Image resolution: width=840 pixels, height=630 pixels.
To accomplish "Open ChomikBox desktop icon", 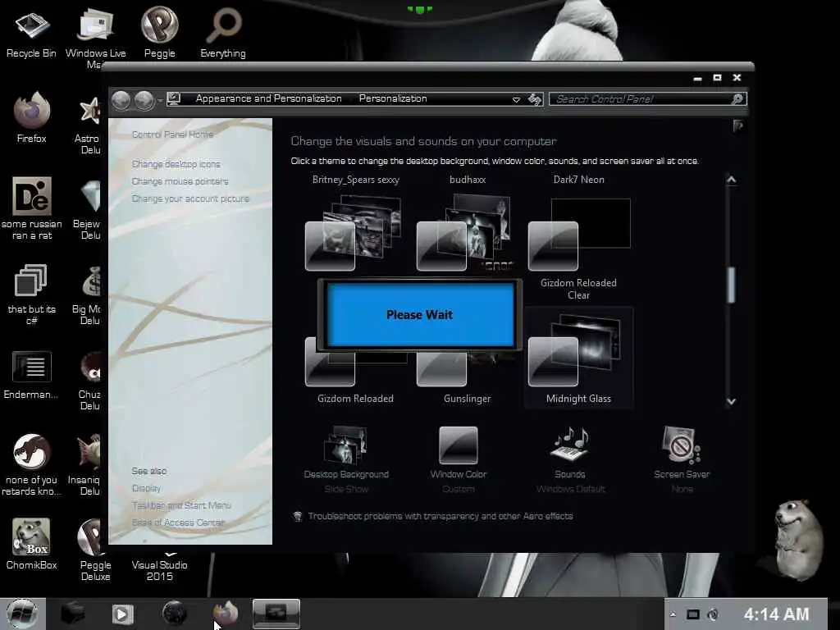I will [x=32, y=544].
